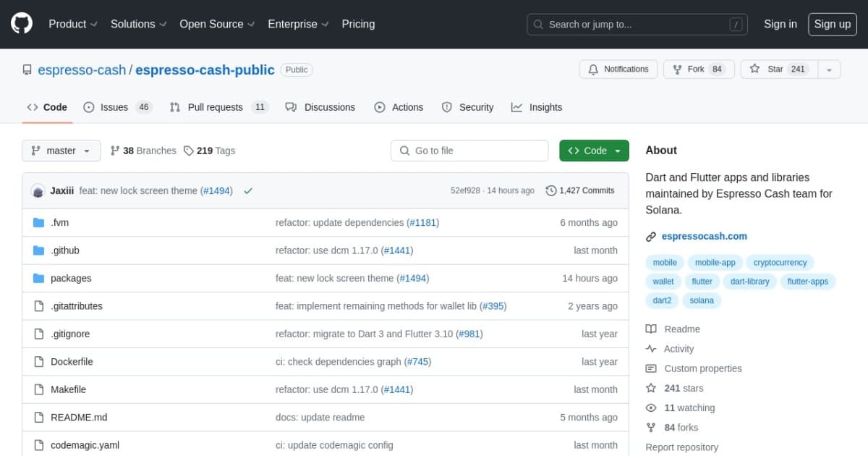Open the master branch selector
868x456 pixels.
pyautogui.click(x=61, y=151)
